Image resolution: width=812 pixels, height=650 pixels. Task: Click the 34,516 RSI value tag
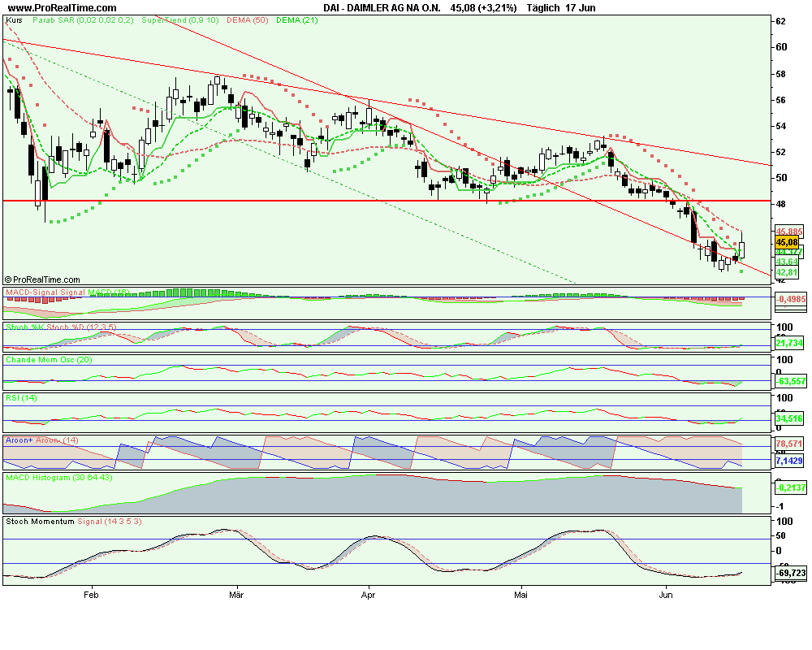(789, 418)
